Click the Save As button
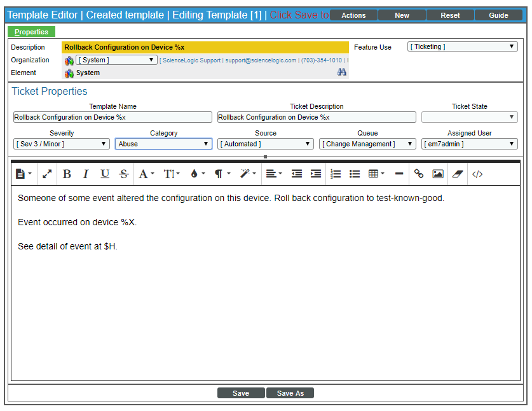This screenshot has width=532, height=411. coord(290,393)
